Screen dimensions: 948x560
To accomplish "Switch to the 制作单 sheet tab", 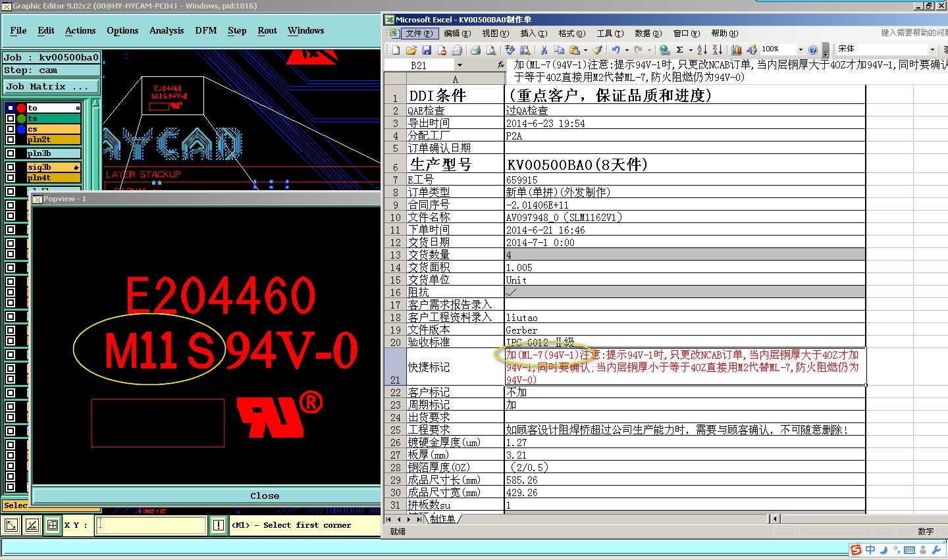I will click(442, 519).
